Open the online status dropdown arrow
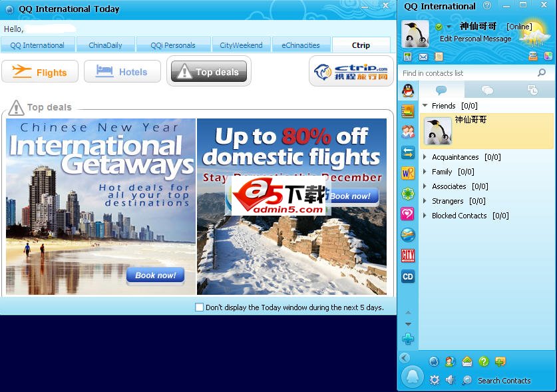 coord(449,27)
